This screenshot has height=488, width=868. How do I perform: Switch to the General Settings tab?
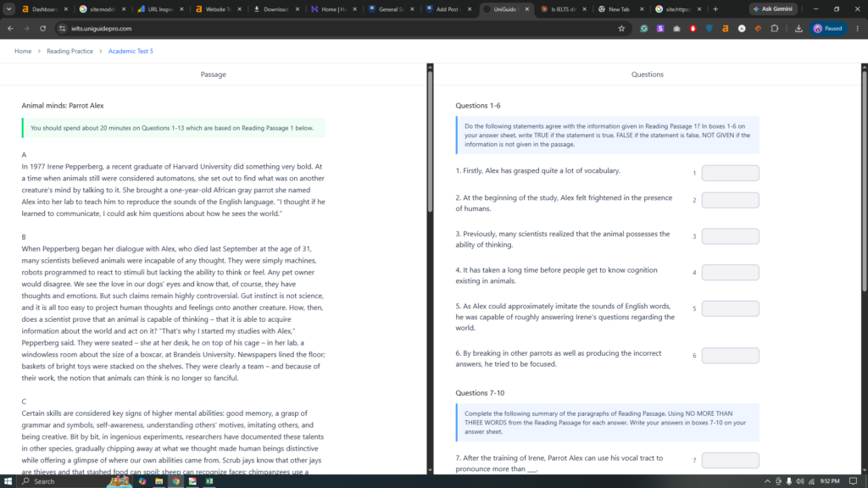tap(391, 8)
